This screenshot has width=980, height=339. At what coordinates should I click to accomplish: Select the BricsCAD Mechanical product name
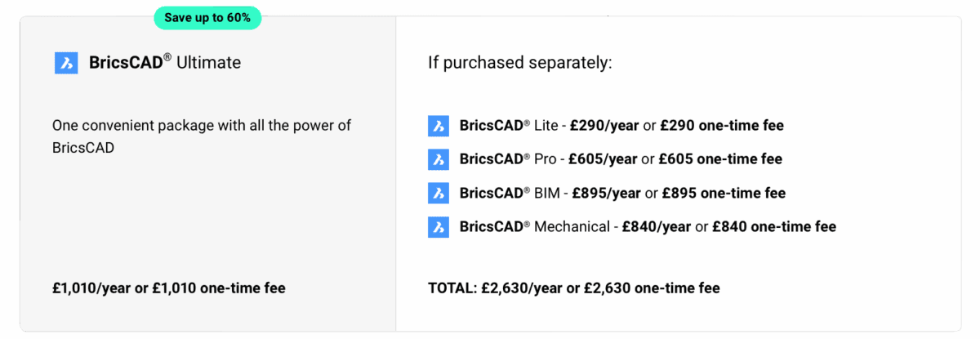tap(534, 227)
